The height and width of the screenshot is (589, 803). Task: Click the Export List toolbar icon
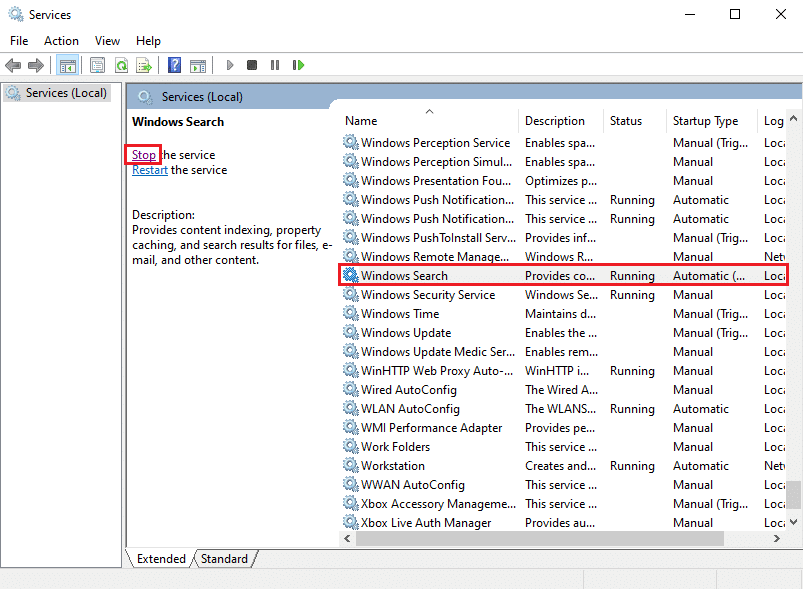[x=144, y=65]
